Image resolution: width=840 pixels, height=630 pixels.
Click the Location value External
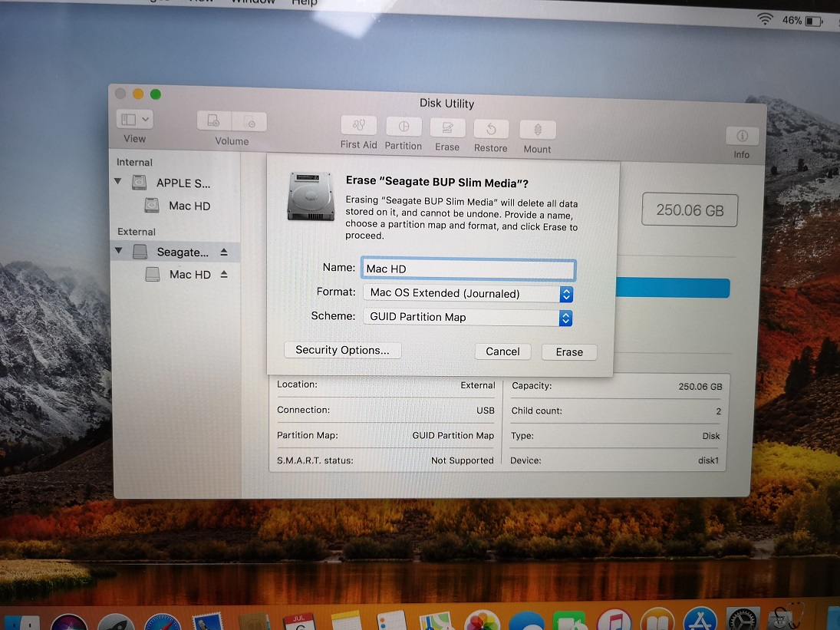click(478, 385)
